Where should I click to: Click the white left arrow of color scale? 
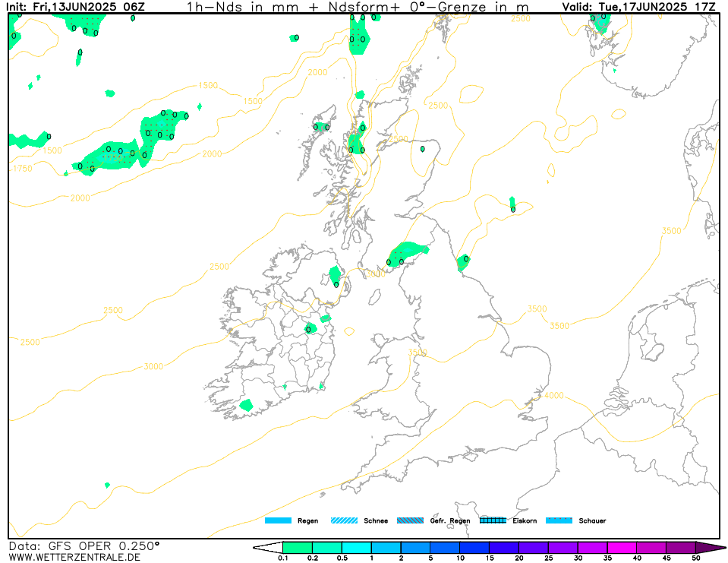click(x=268, y=548)
